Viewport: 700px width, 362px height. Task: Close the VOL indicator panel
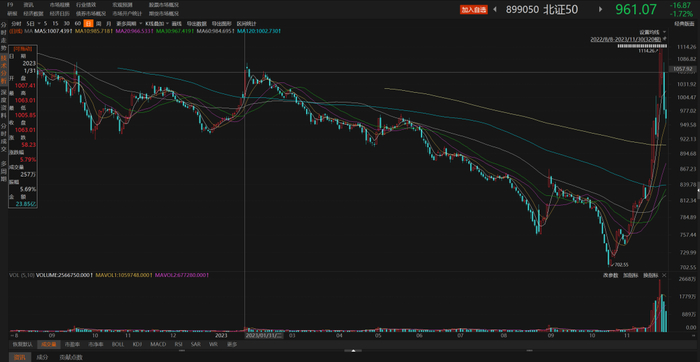[x=664, y=276]
